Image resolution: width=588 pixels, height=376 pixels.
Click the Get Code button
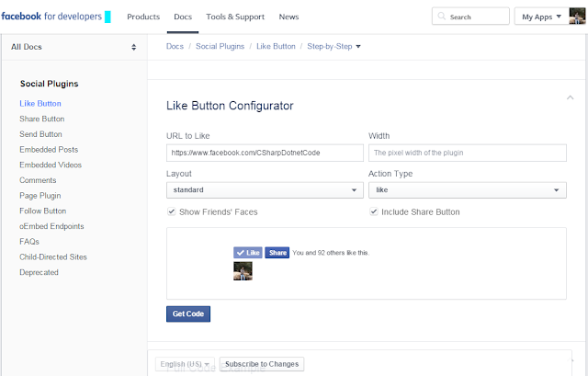coord(188,313)
